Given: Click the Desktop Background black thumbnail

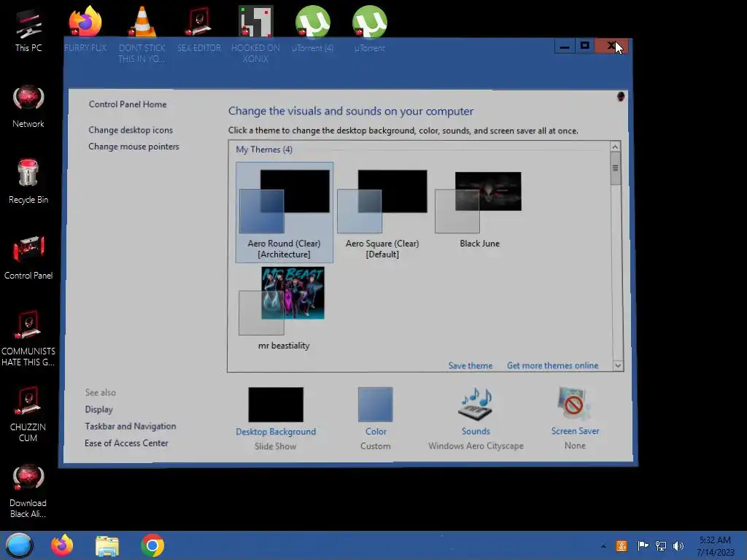Looking at the screenshot, I should [x=275, y=404].
